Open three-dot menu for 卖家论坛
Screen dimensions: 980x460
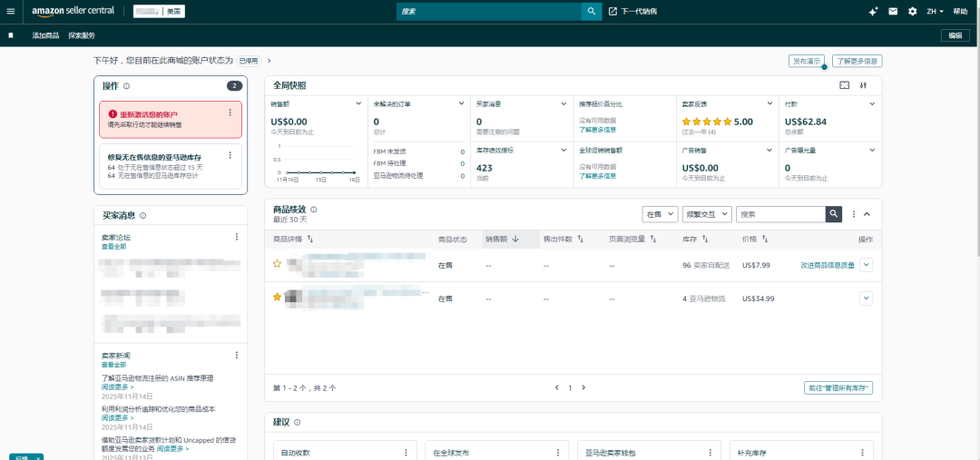[237, 237]
